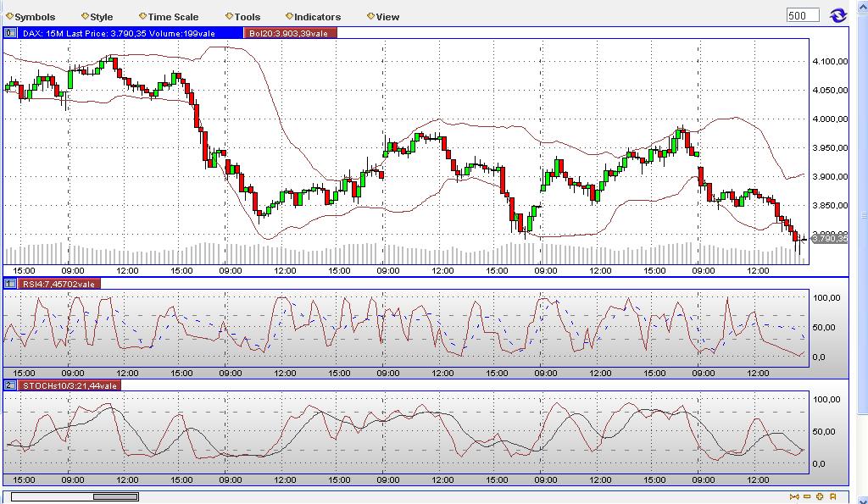Click the View menu button

pyautogui.click(x=383, y=16)
